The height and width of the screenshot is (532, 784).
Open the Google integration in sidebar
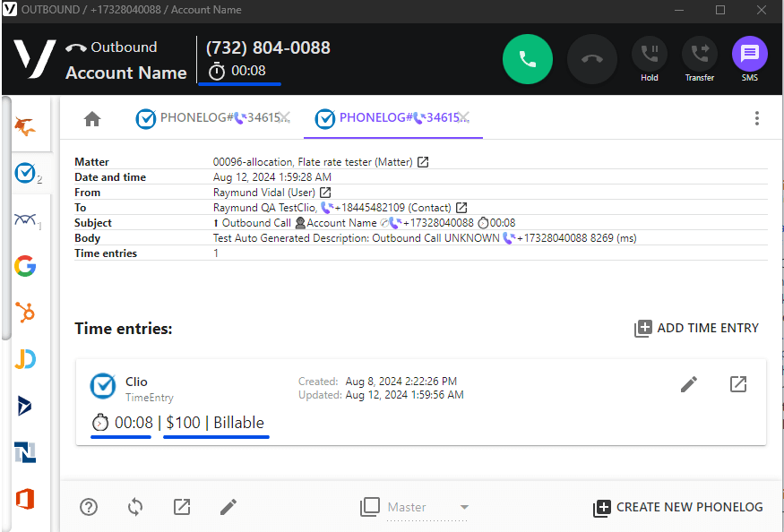tap(25, 266)
